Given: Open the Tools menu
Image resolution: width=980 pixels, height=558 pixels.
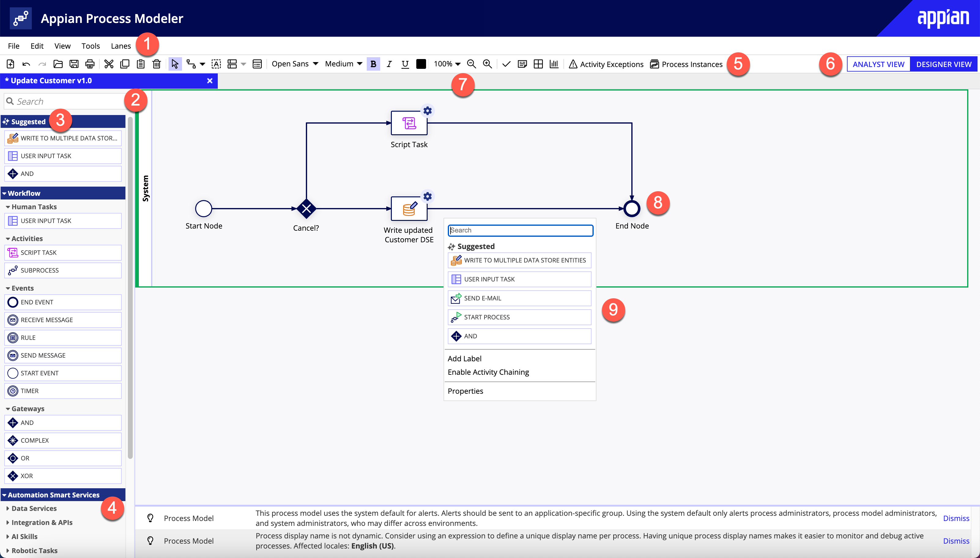Looking at the screenshot, I should pyautogui.click(x=91, y=46).
